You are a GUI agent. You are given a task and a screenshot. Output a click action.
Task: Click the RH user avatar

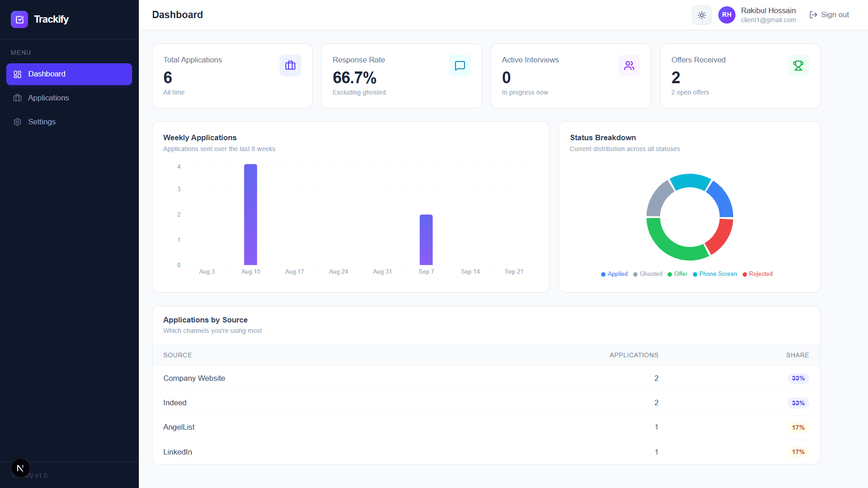pos(726,15)
